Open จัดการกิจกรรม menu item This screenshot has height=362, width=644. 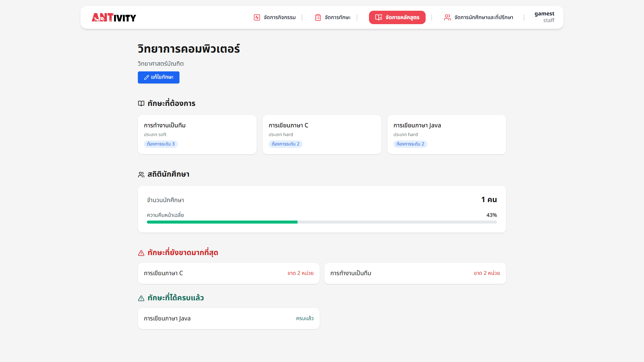[x=279, y=17]
